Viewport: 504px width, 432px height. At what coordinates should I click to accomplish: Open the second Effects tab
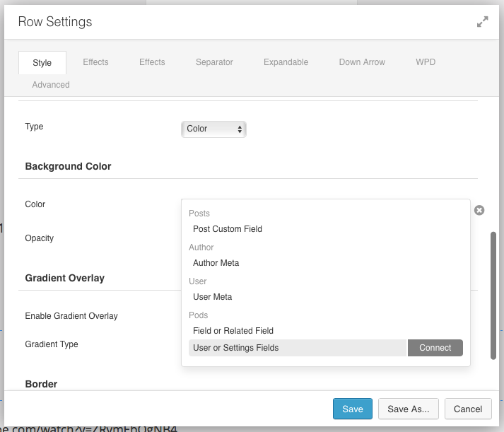pyautogui.click(x=152, y=62)
